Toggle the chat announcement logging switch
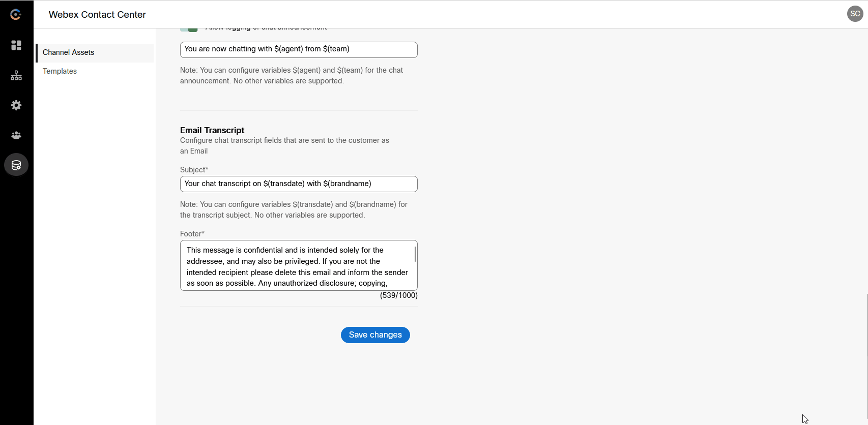This screenshot has height=425, width=868. pyautogui.click(x=189, y=29)
